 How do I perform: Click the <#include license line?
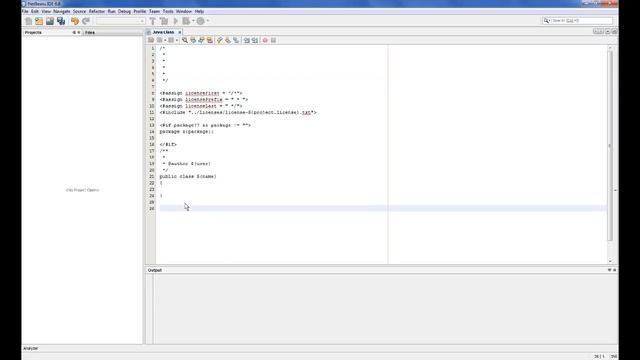coord(238,112)
